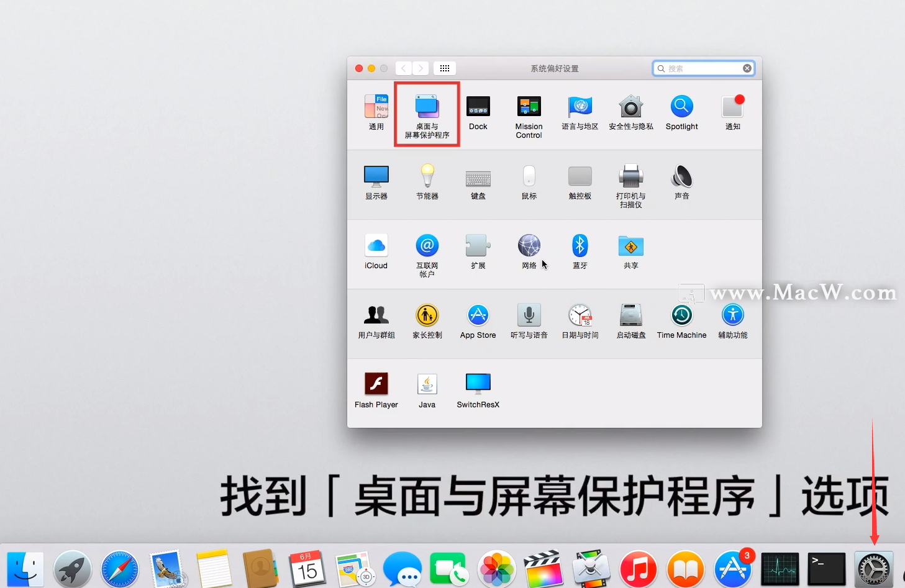Viewport: 905px width, 588px height.
Task: Launch Launchpad rocket in the Dock
Action: tap(73, 569)
